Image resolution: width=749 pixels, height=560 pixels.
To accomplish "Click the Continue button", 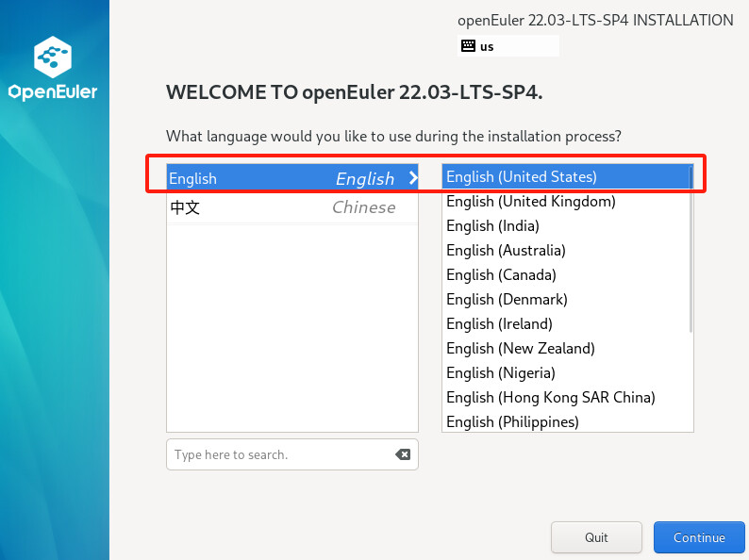I will pos(699,537).
